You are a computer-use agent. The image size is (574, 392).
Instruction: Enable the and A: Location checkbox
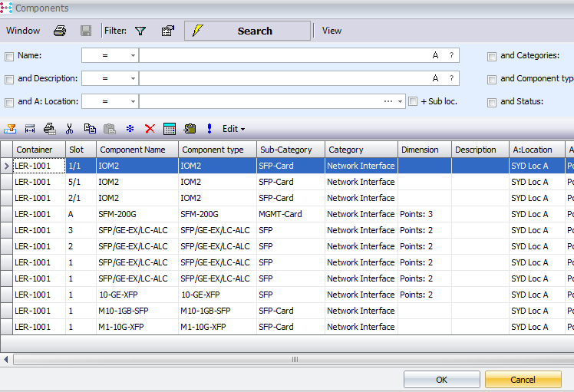(9, 103)
